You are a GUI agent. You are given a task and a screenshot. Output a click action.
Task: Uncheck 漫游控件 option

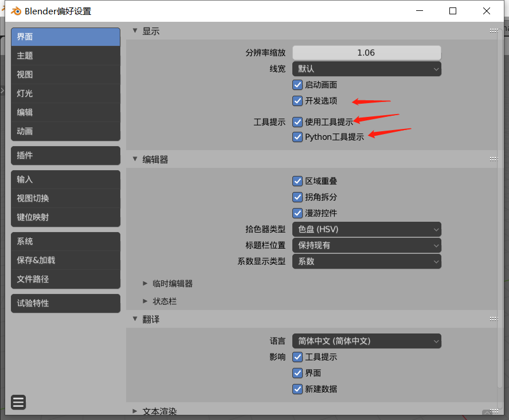297,213
